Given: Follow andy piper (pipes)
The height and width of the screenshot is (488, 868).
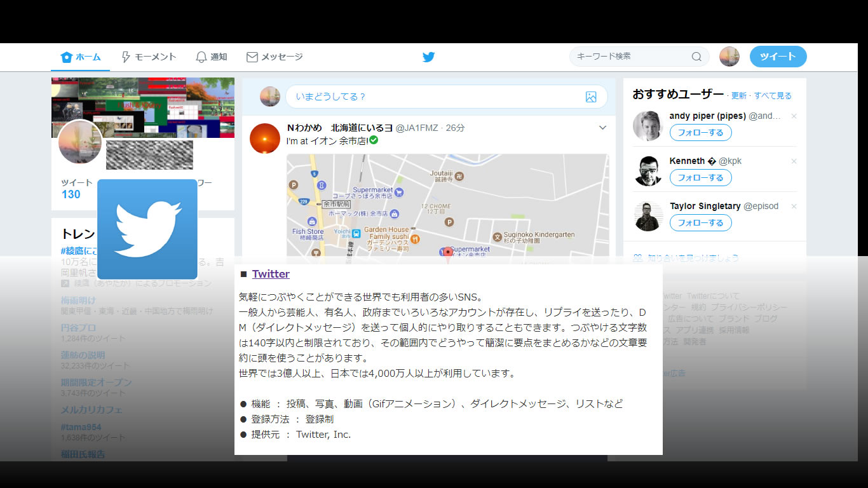Looking at the screenshot, I should tap(700, 133).
